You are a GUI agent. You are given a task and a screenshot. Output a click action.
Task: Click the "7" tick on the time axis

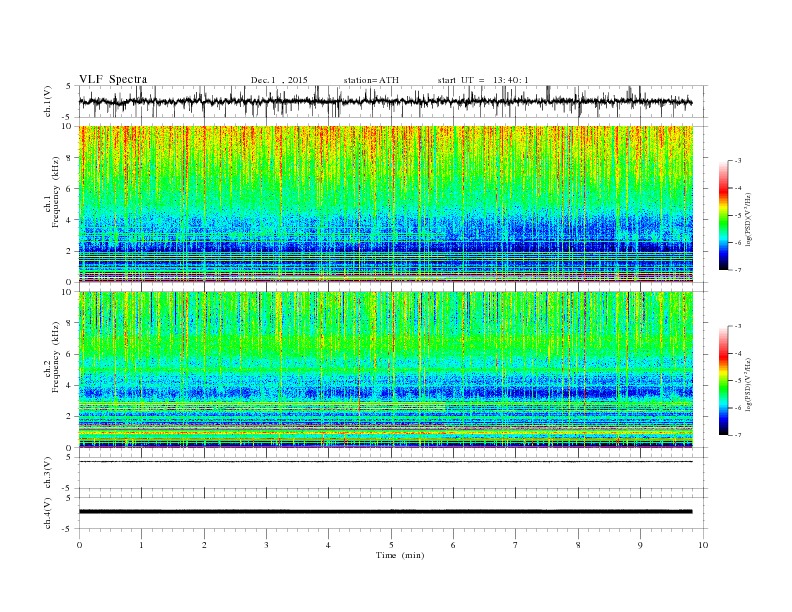516,545
